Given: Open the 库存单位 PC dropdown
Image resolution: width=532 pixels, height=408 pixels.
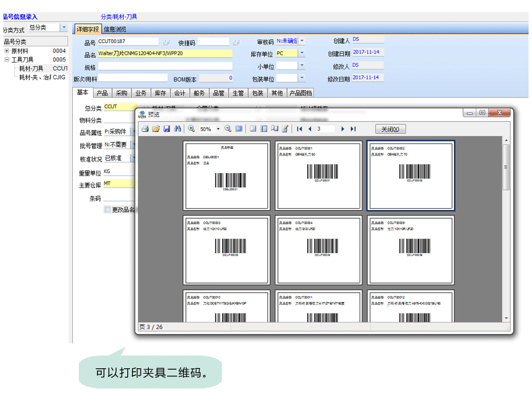Looking at the screenshot, I should (x=302, y=53).
